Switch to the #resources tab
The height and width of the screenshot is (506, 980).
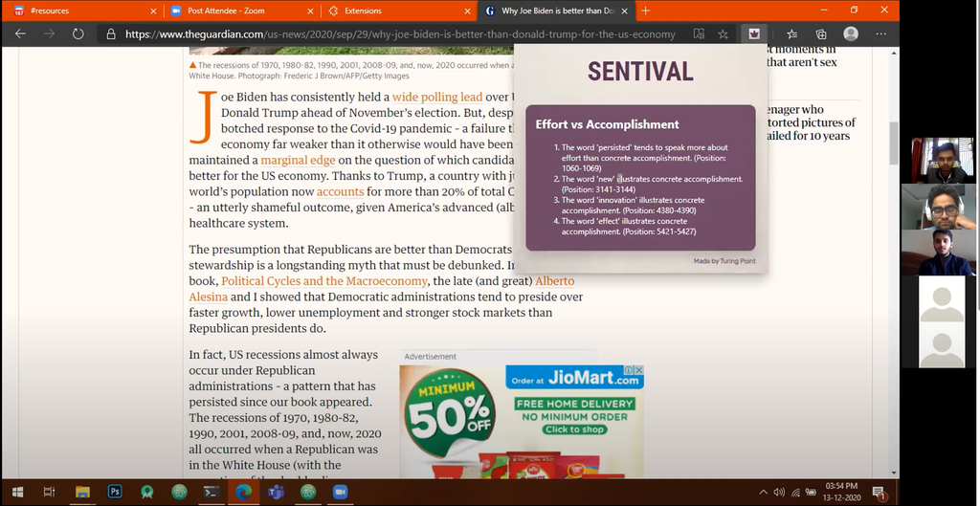(x=84, y=11)
